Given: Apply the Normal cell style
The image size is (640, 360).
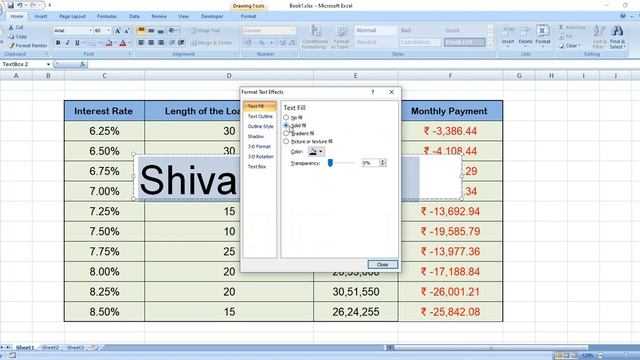Looking at the screenshot, I should [376, 30].
